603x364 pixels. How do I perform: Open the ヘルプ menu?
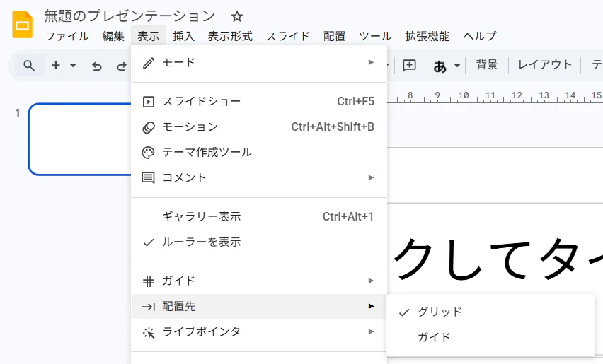pos(480,36)
